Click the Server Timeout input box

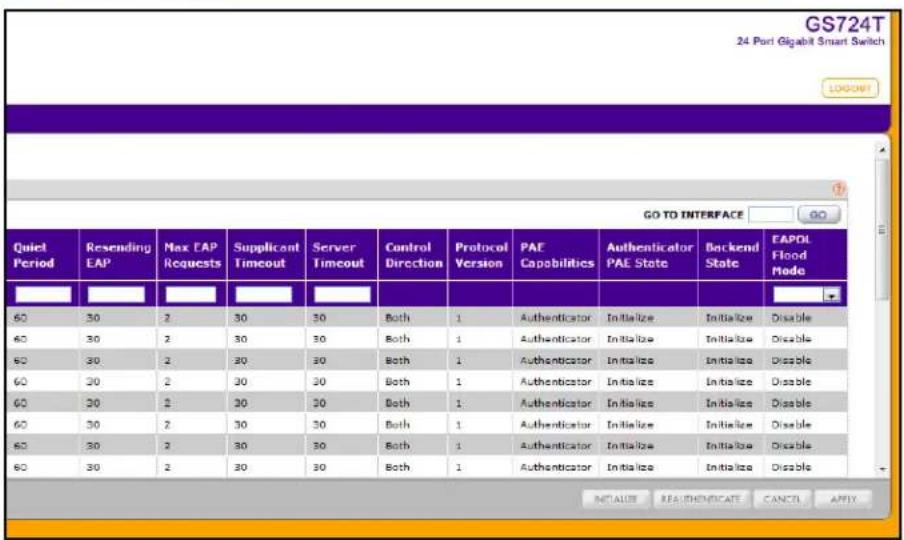(342, 294)
